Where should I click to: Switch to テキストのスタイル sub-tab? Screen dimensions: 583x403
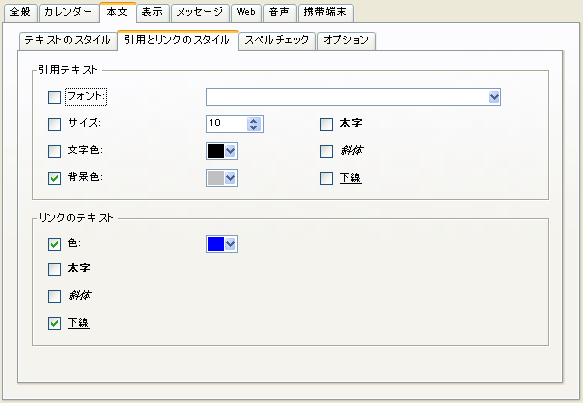[68, 41]
